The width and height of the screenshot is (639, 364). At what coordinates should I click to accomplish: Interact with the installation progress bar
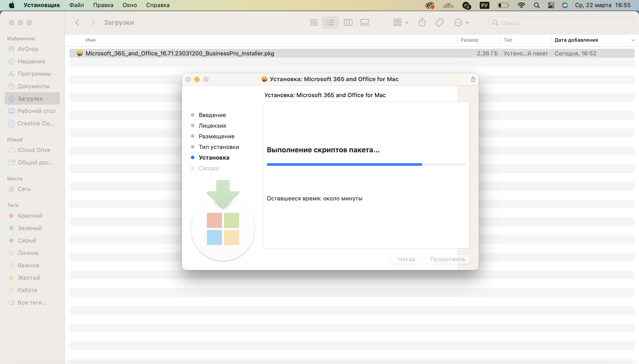pyautogui.click(x=366, y=164)
